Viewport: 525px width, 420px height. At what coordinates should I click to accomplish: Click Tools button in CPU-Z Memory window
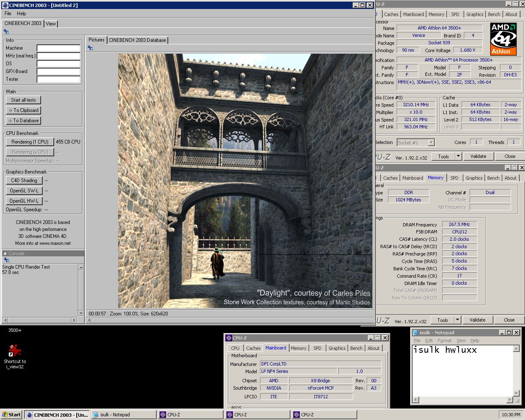coord(443,320)
